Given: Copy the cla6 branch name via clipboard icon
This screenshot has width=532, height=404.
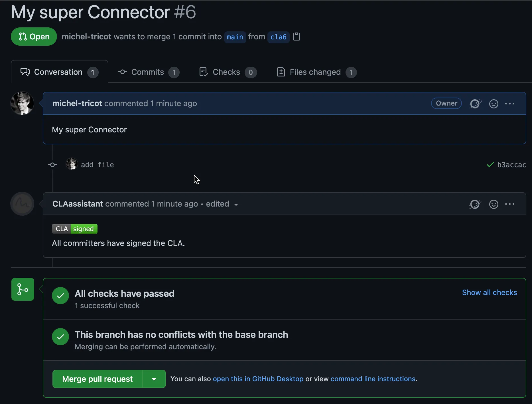Looking at the screenshot, I should click(297, 37).
